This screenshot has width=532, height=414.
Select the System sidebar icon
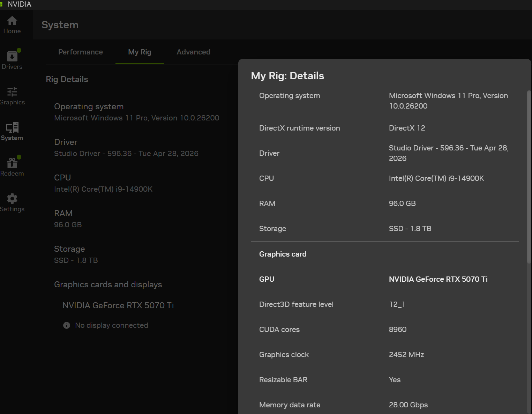[12, 132]
